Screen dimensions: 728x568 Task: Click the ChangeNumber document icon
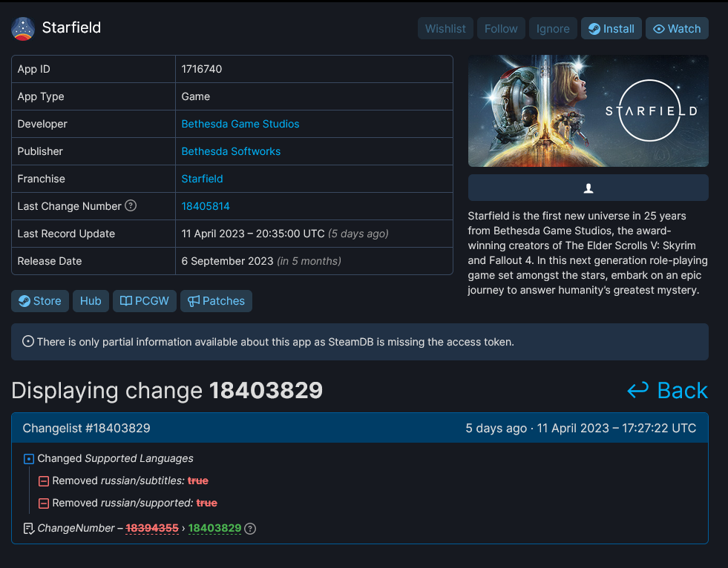pos(29,529)
